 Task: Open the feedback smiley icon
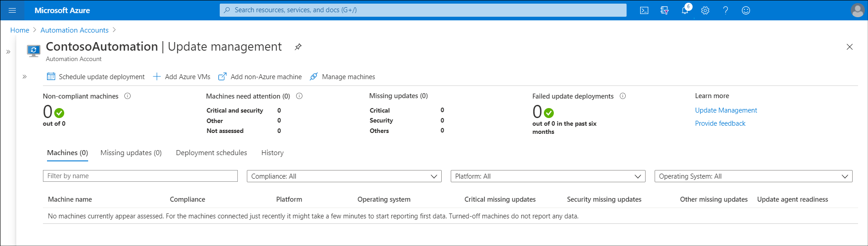746,10
